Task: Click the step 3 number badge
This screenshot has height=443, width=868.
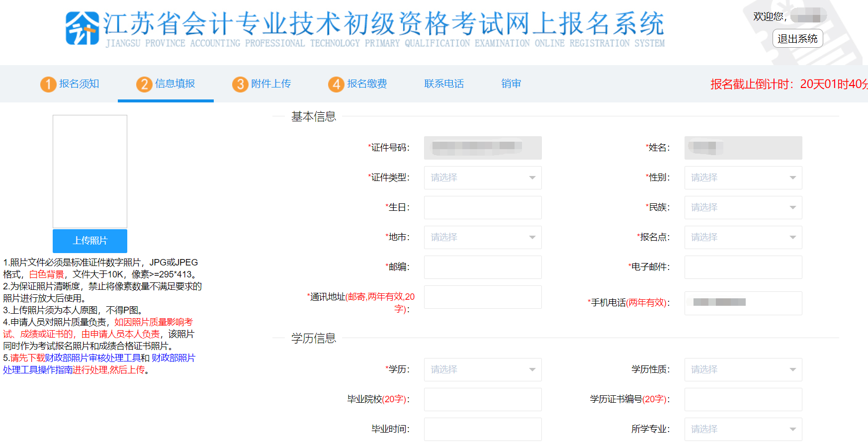Action: [x=240, y=84]
